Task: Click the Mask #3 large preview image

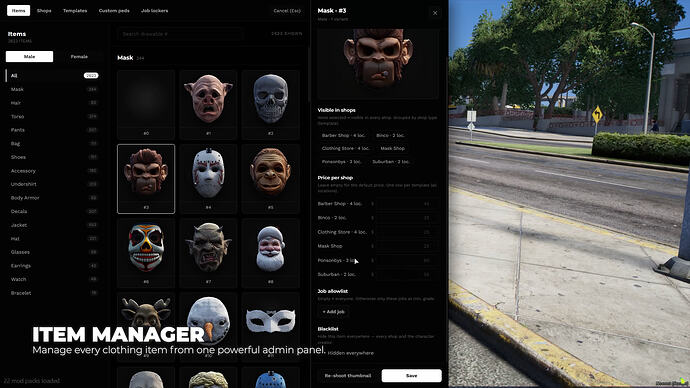Action: [378, 63]
